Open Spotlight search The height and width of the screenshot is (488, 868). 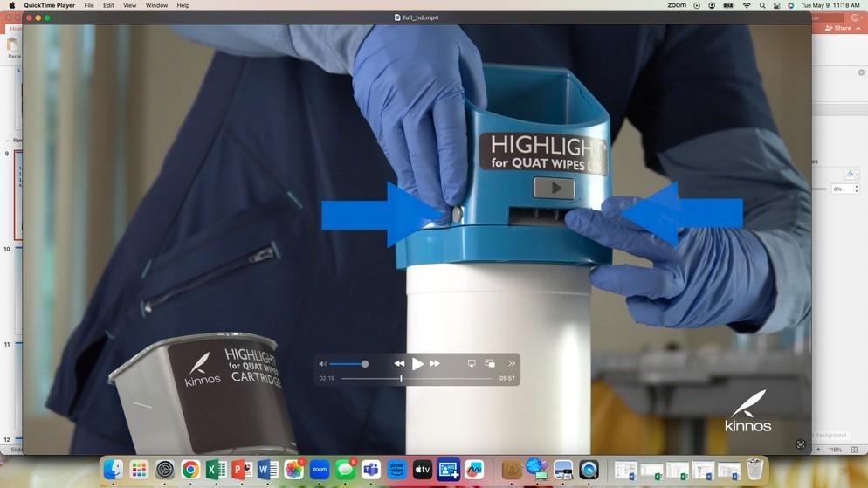pyautogui.click(x=762, y=5)
